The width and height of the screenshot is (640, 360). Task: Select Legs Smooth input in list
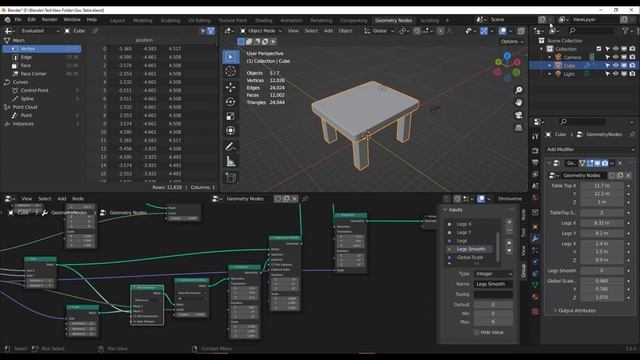point(470,249)
